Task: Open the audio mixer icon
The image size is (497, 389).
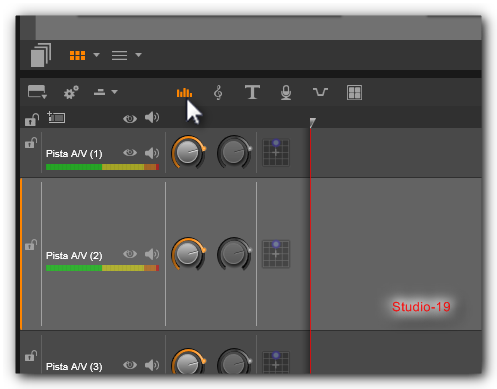Action: click(x=184, y=92)
